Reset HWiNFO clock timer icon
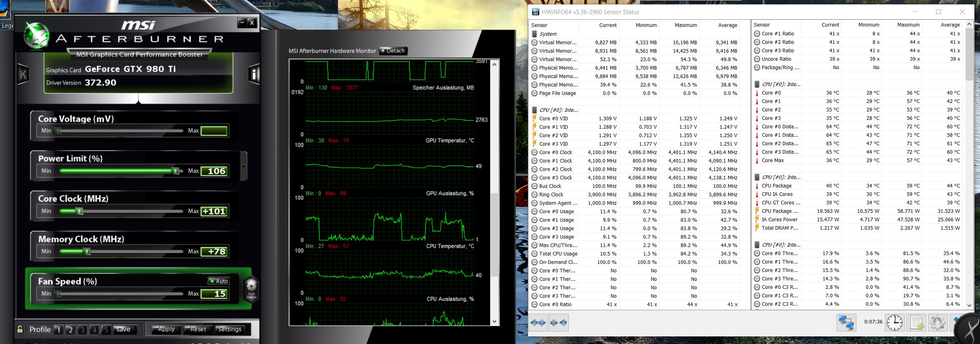 click(894, 322)
